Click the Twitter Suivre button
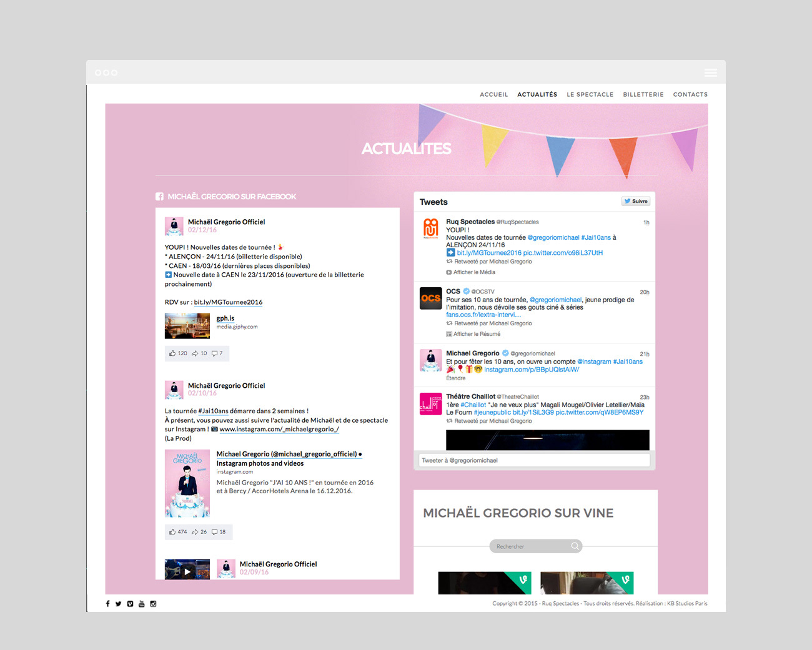The width and height of the screenshot is (812, 650). [x=636, y=201]
